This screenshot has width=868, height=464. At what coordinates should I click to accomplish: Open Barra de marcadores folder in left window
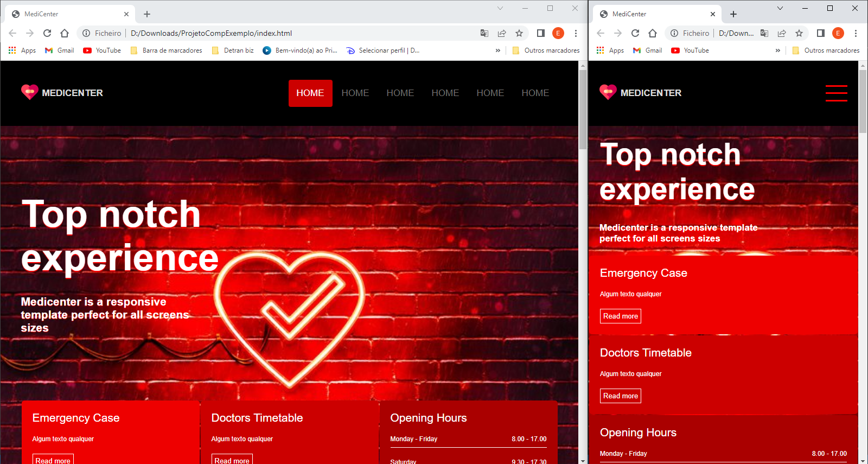166,50
